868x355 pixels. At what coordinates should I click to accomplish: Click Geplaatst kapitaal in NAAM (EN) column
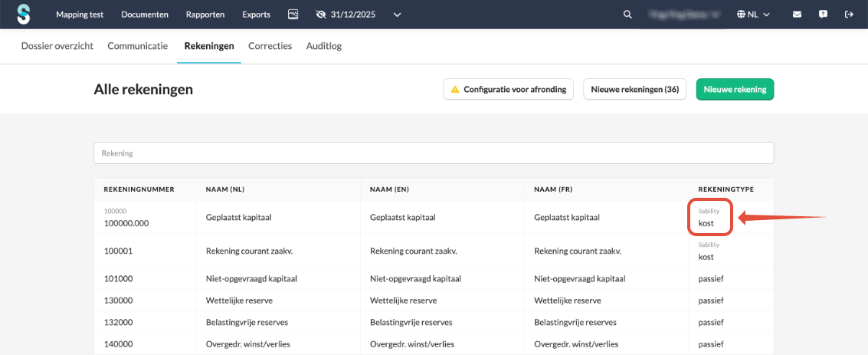pos(402,218)
